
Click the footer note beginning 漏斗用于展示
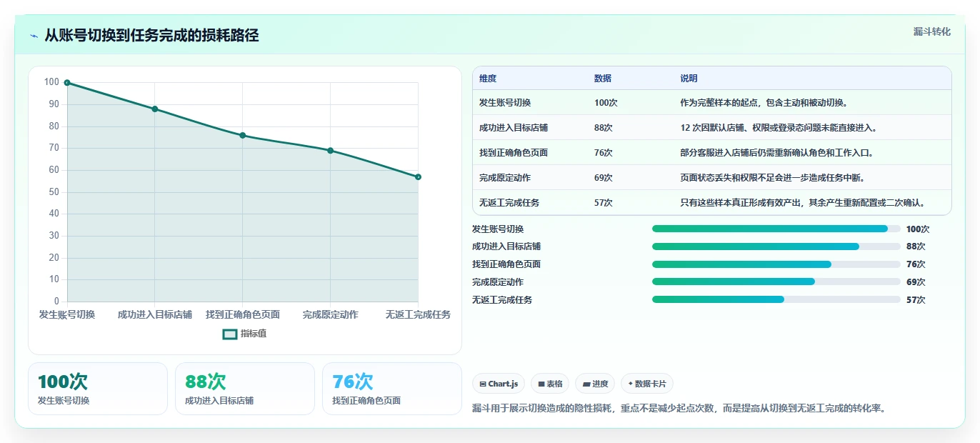(x=679, y=409)
